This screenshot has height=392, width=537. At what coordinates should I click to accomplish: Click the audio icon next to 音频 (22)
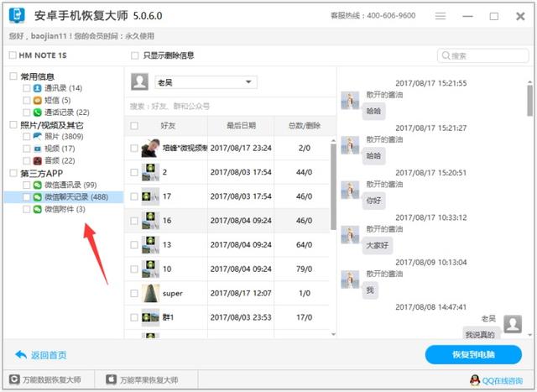pyautogui.click(x=37, y=160)
